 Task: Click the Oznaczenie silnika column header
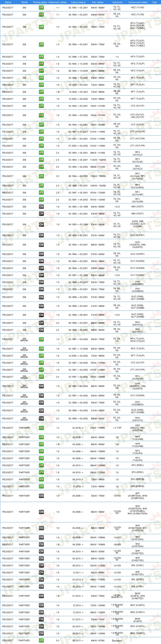click(x=138, y=2)
